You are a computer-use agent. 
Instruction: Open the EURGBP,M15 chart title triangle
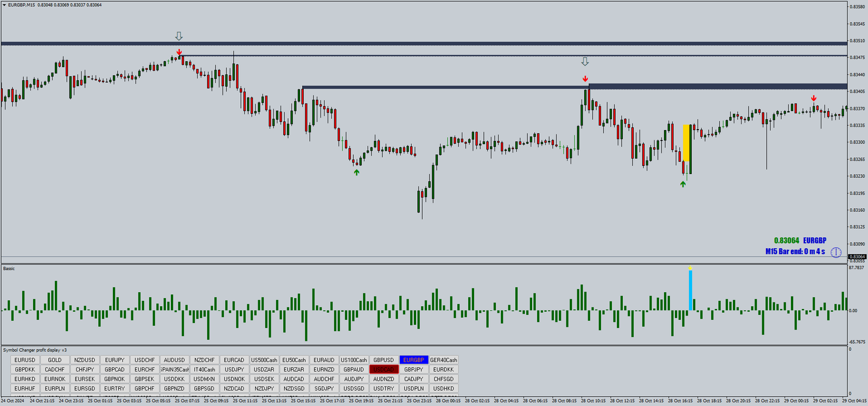point(4,5)
